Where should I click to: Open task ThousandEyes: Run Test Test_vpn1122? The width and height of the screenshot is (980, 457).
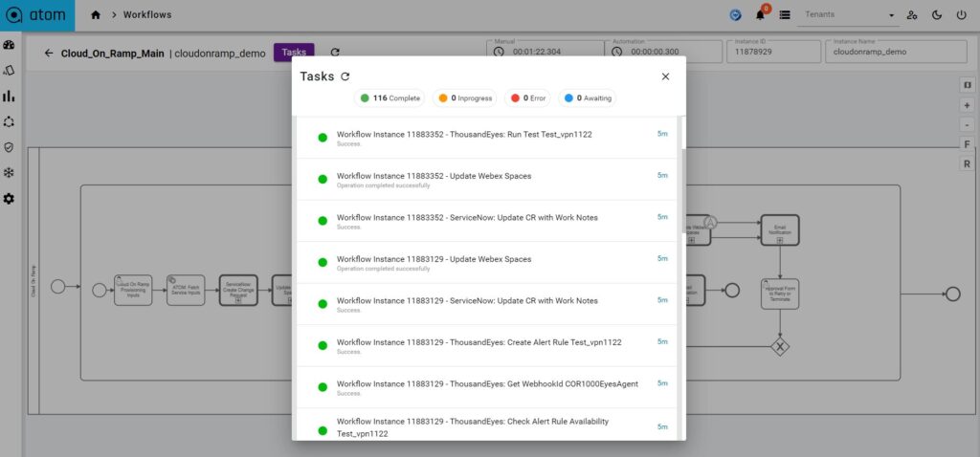click(486, 138)
